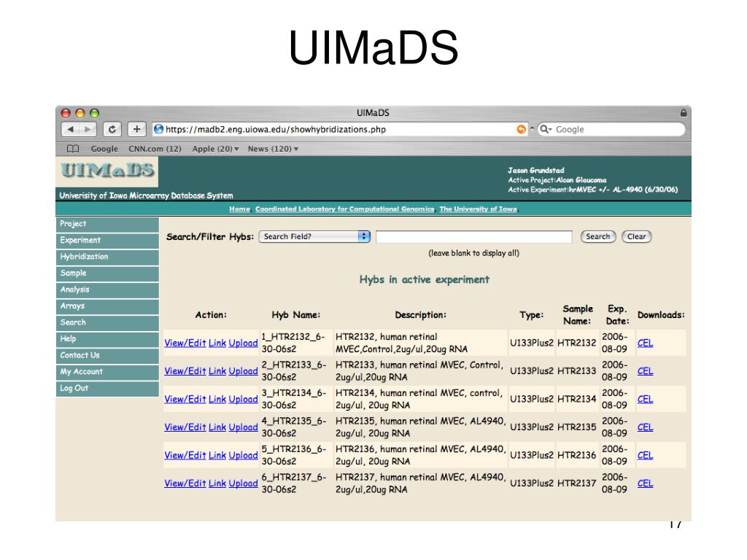Click Upload for 4_HTR2135 hyb
Screen dimensions: 747x560
[243, 427]
